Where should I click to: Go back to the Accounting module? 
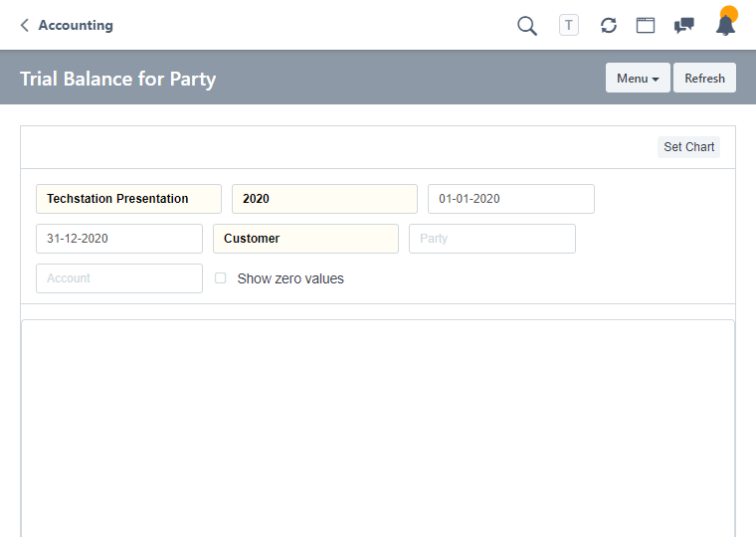[x=76, y=26]
